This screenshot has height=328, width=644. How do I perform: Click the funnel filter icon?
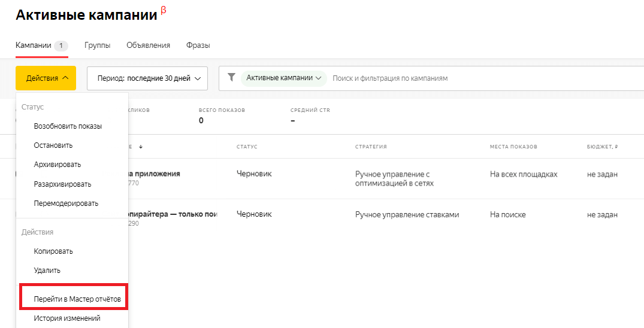tap(231, 78)
